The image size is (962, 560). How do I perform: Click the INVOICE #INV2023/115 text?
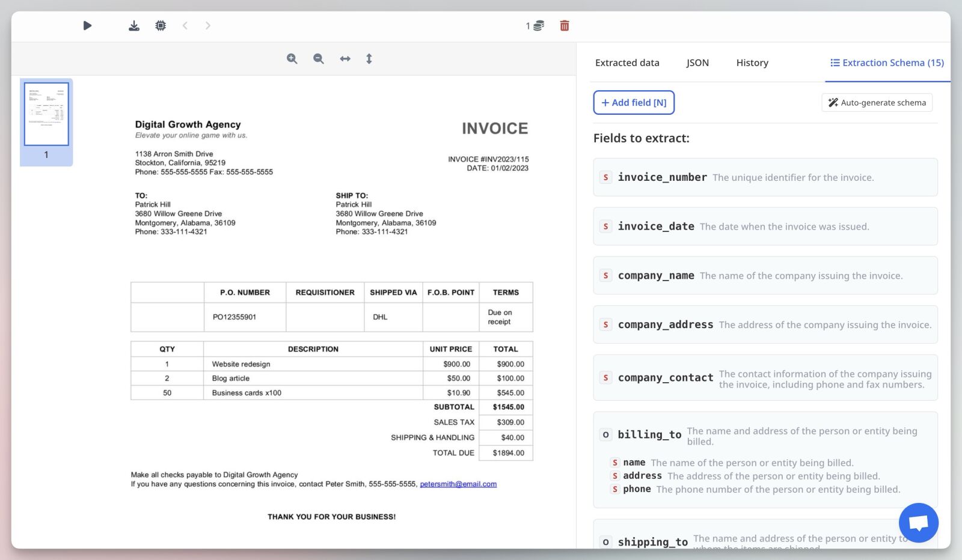click(x=488, y=159)
